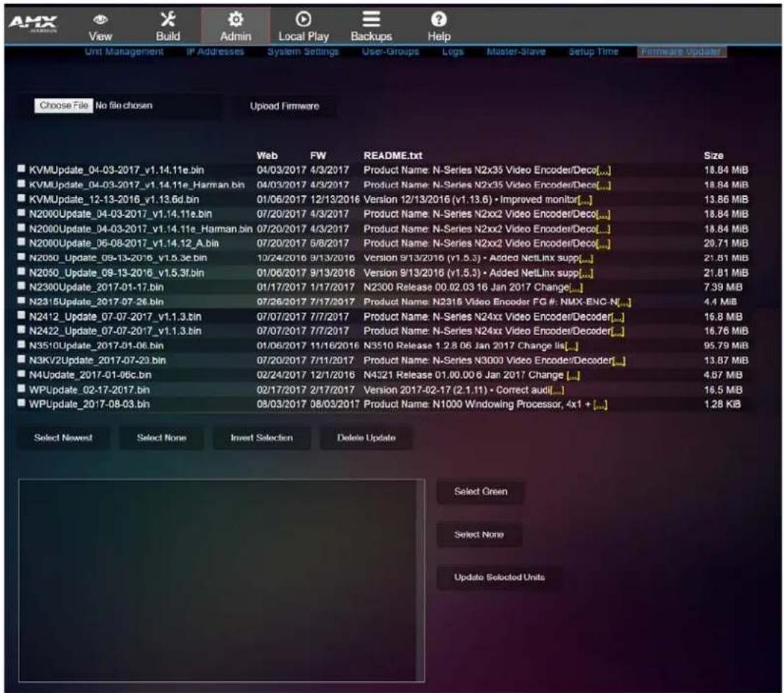Check the N2050_Update_09-13-2016_v1.5.3e.bin checkbox

[x=21, y=257]
